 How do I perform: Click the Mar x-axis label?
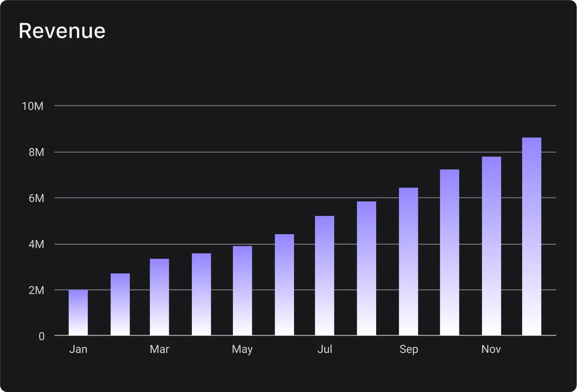pyautogui.click(x=159, y=349)
